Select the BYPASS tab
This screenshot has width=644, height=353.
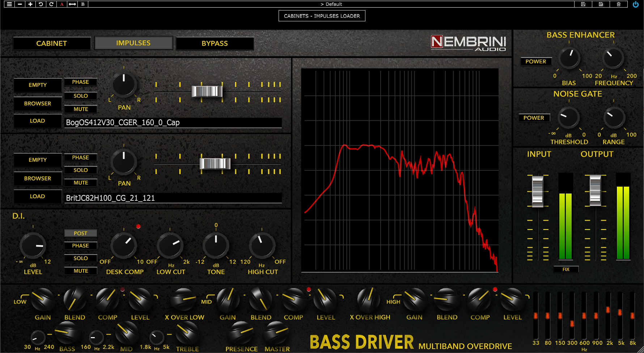pyautogui.click(x=215, y=43)
